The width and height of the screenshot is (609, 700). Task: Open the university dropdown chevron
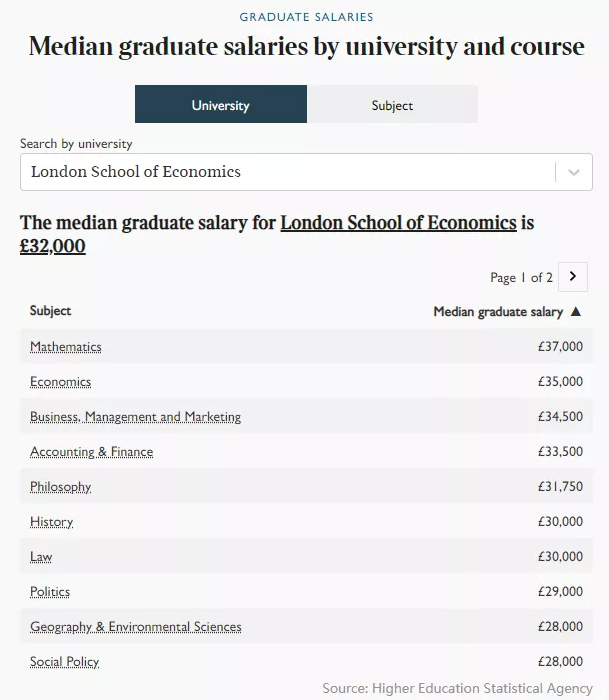[x=573, y=172]
